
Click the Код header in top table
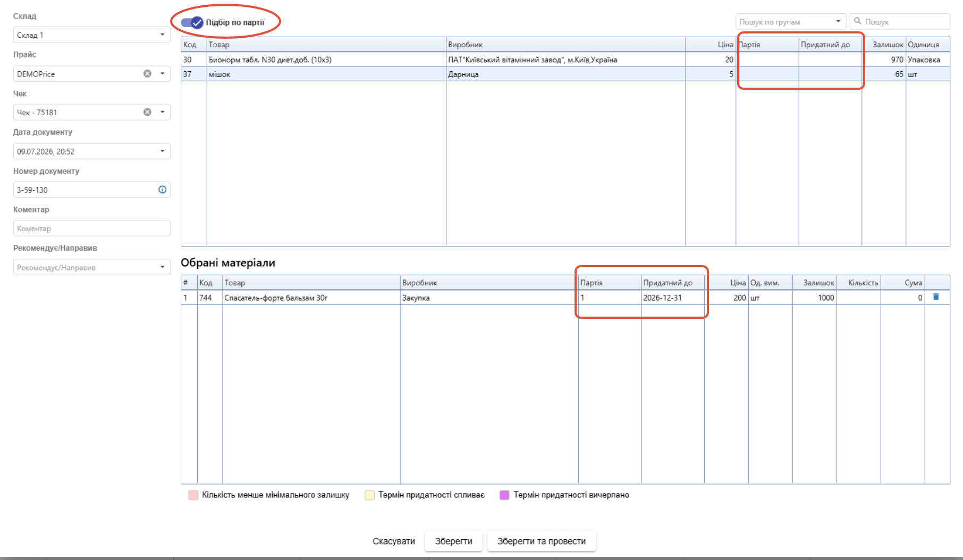pyautogui.click(x=193, y=45)
